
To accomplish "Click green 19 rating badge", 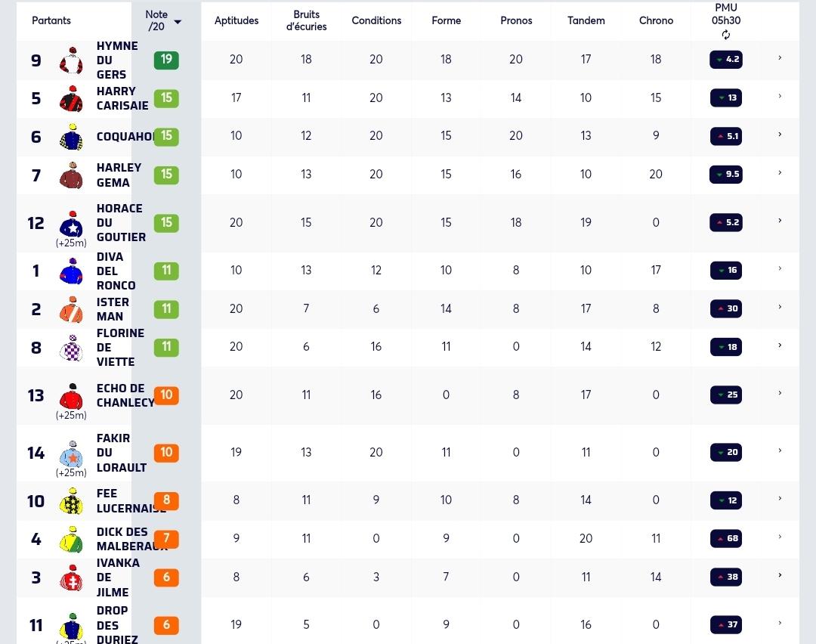I will (x=166, y=60).
